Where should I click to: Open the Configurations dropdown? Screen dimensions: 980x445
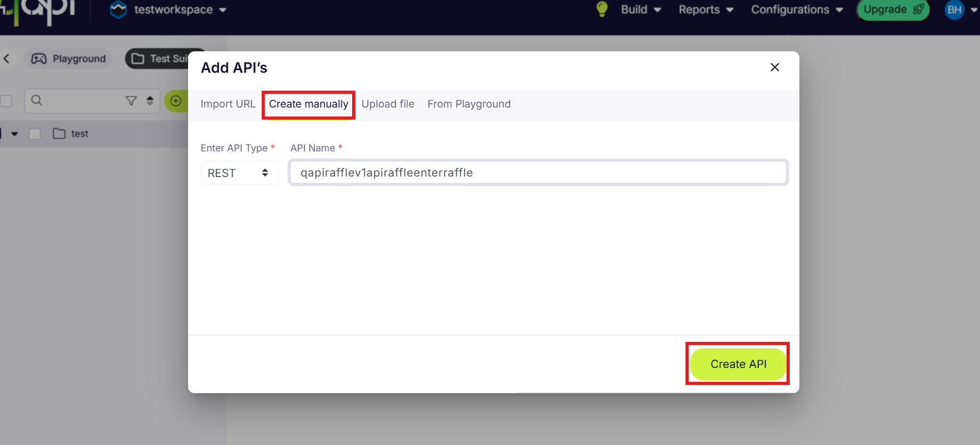point(796,10)
